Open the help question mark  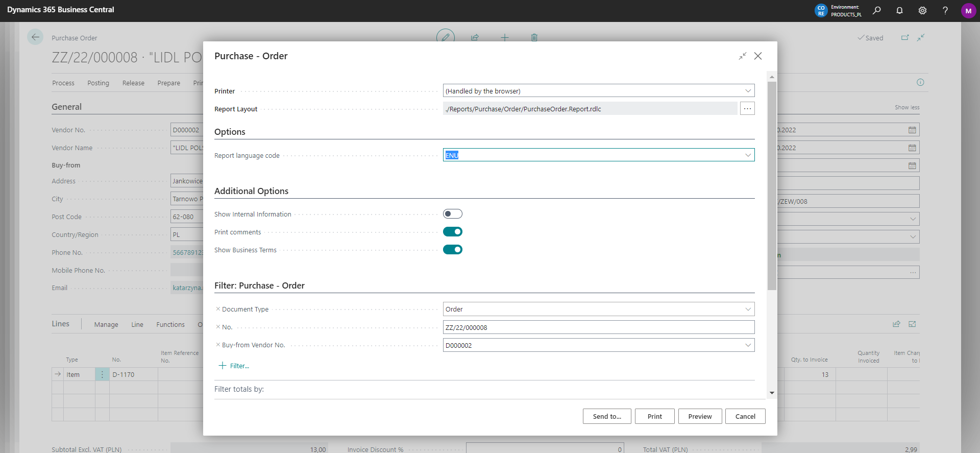(945, 10)
